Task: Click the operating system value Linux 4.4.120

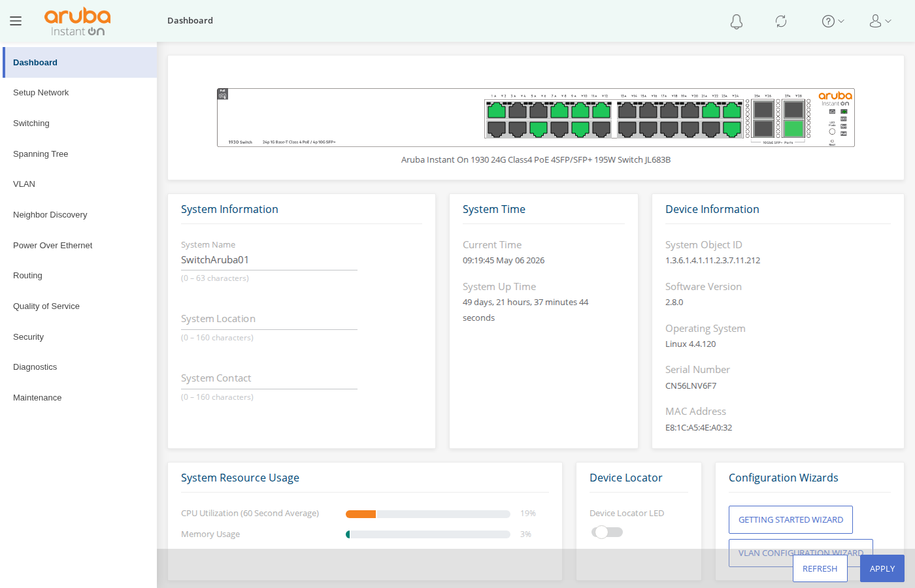Action: coord(691,344)
